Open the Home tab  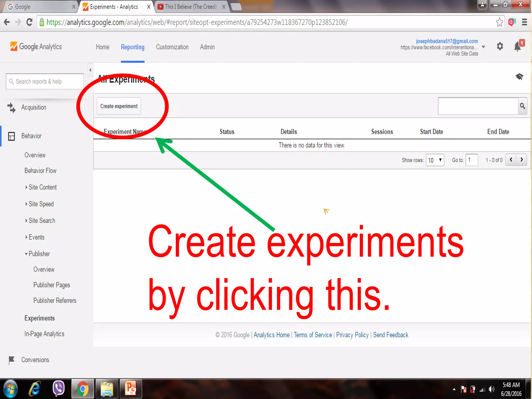point(103,47)
